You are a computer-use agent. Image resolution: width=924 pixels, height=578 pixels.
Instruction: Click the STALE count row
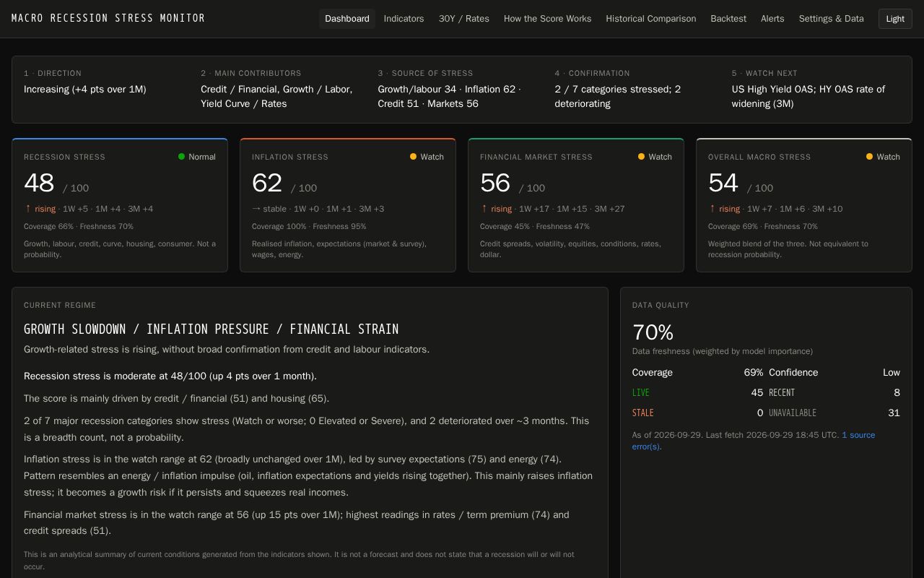(697, 413)
